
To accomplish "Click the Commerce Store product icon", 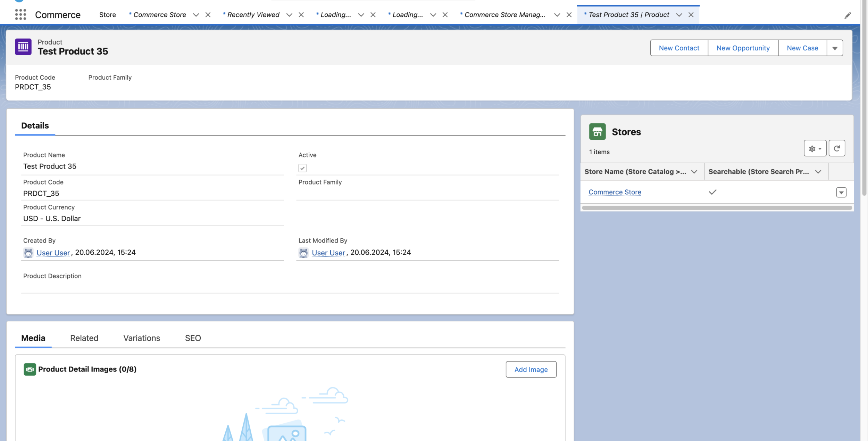I will tap(596, 131).
